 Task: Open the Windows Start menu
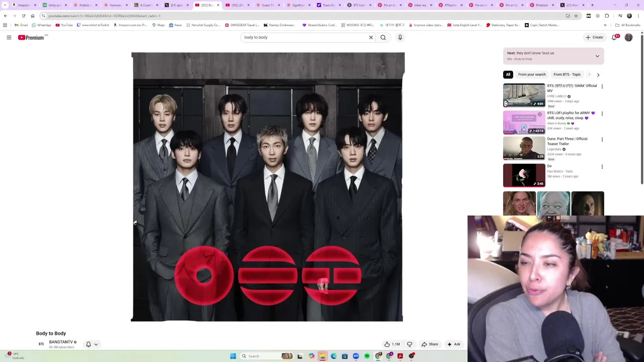(x=233, y=356)
